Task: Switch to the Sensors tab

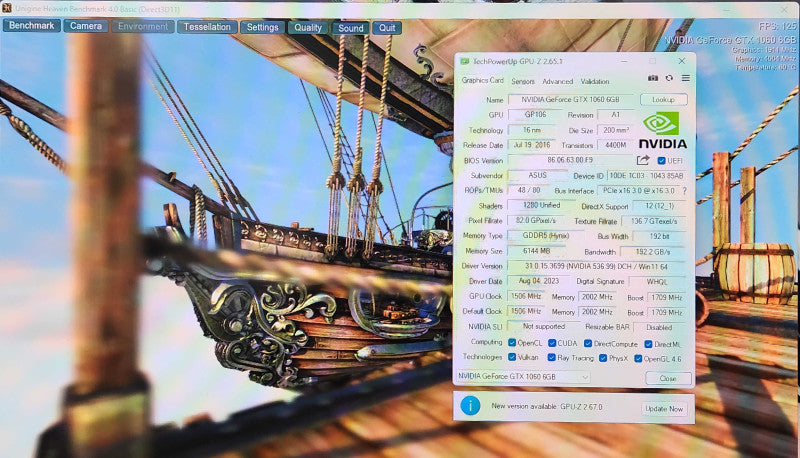Action: coord(523,81)
